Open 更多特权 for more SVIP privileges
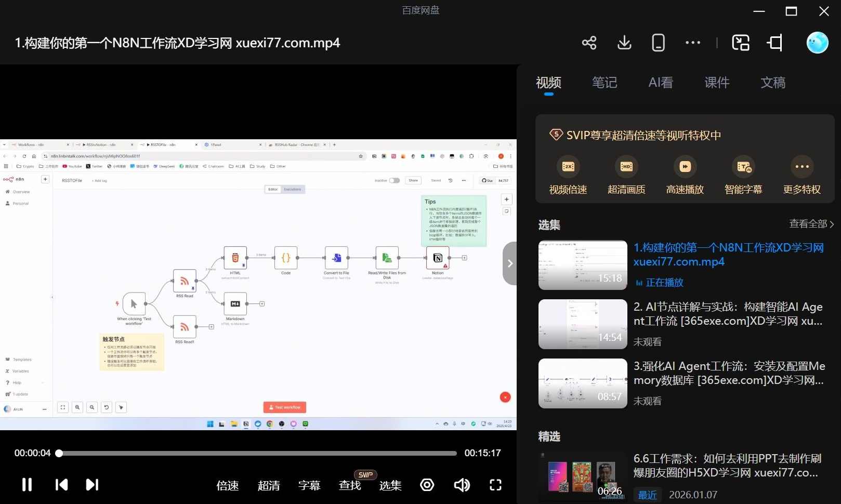The width and height of the screenshot is (841, 504). 801,174
